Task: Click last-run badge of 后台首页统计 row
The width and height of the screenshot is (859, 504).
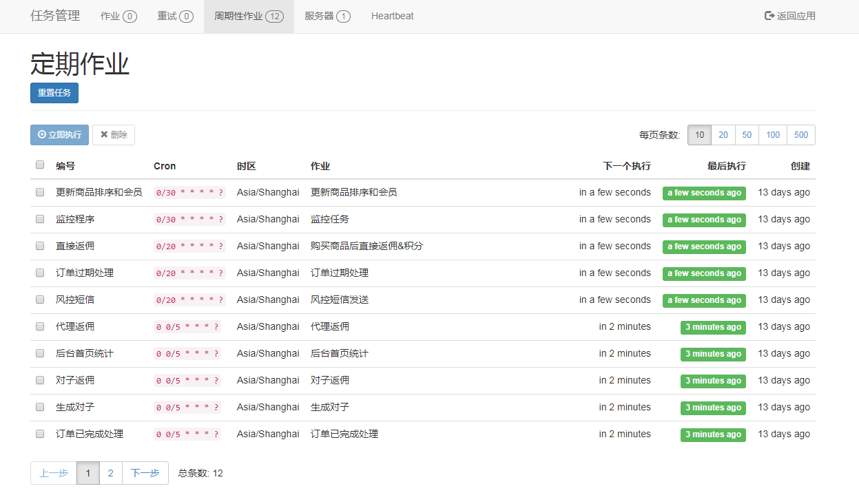Action: coord(713,354)
